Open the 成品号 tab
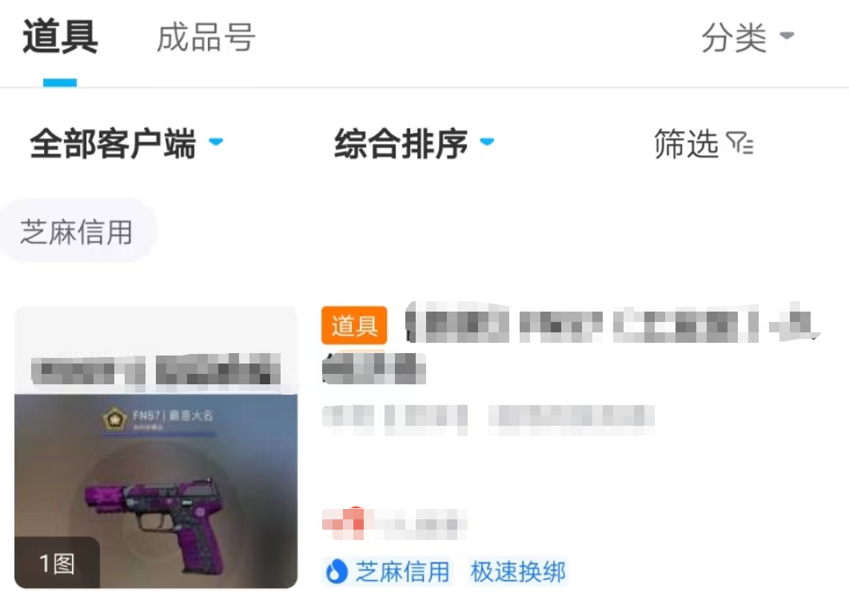Viewport: 849px width, 616px height. [205, 38]
